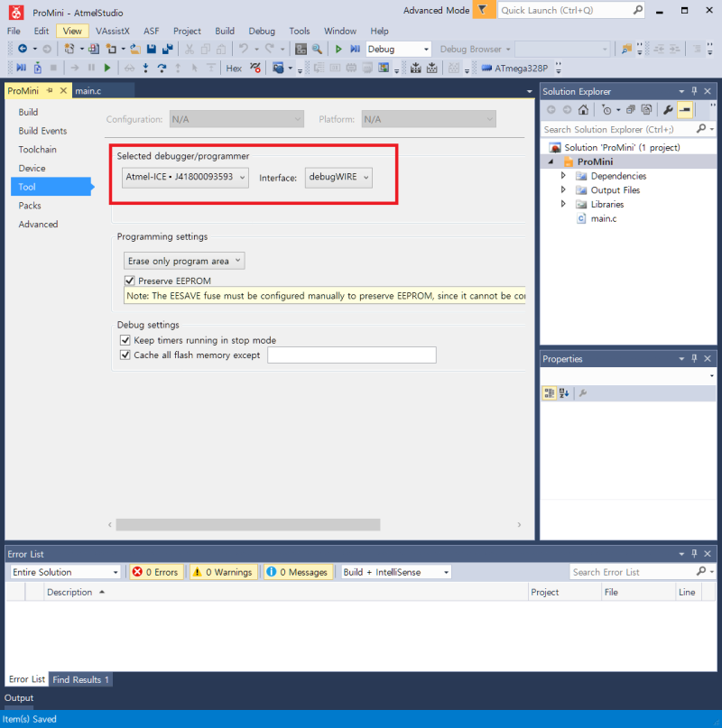722x728 pixels.
Task: Expand the Dependencies tree node
Action: click(x=563, y=176)
